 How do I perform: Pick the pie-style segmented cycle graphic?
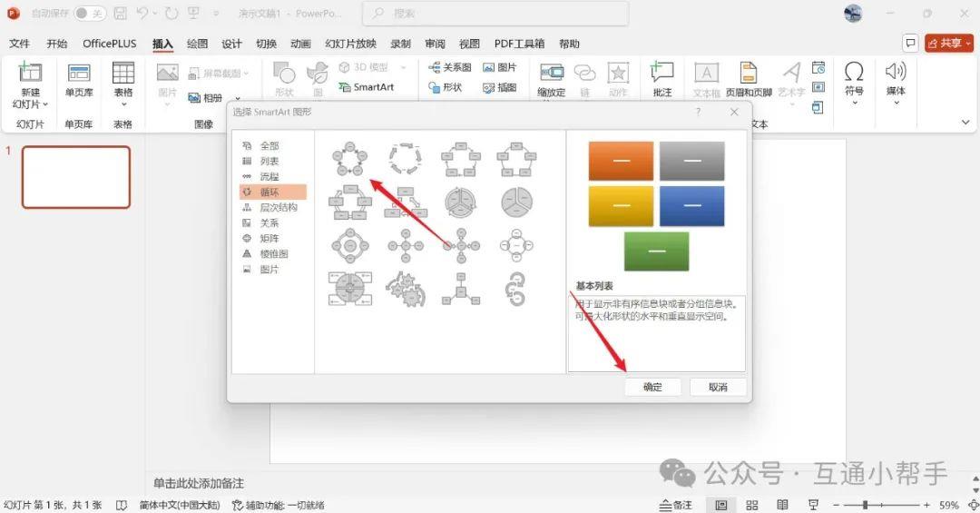(x=516, y=202)
